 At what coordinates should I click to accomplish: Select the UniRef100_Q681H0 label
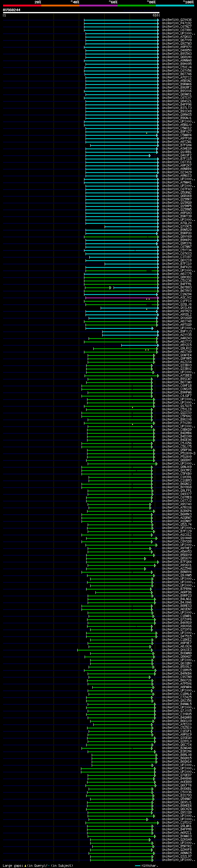pyautogui.click(x=177, y=57)
